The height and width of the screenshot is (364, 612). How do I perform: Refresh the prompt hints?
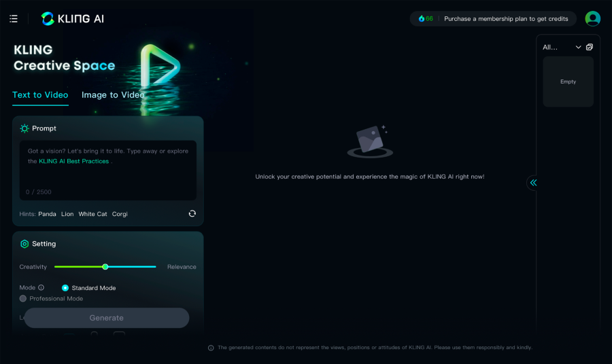coord(192,213)
